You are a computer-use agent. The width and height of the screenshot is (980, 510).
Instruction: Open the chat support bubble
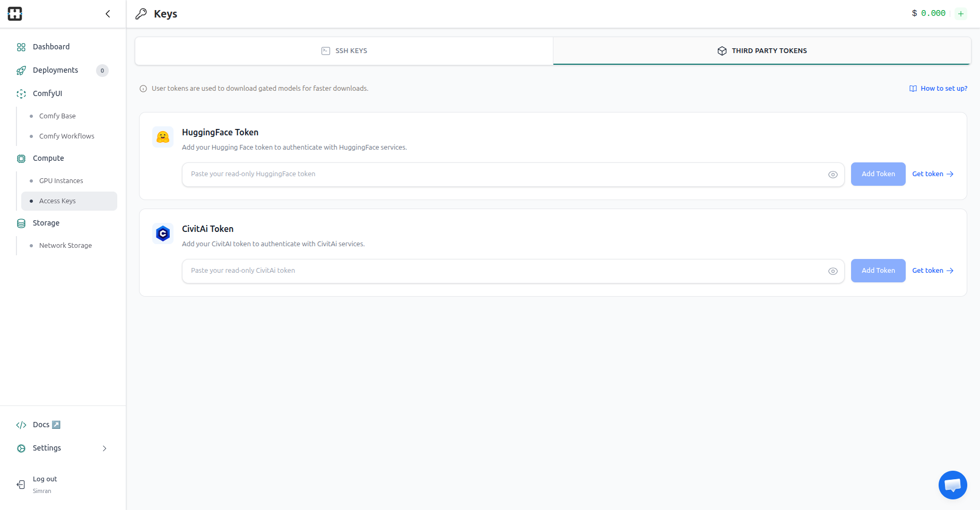(x=953, y=485)
